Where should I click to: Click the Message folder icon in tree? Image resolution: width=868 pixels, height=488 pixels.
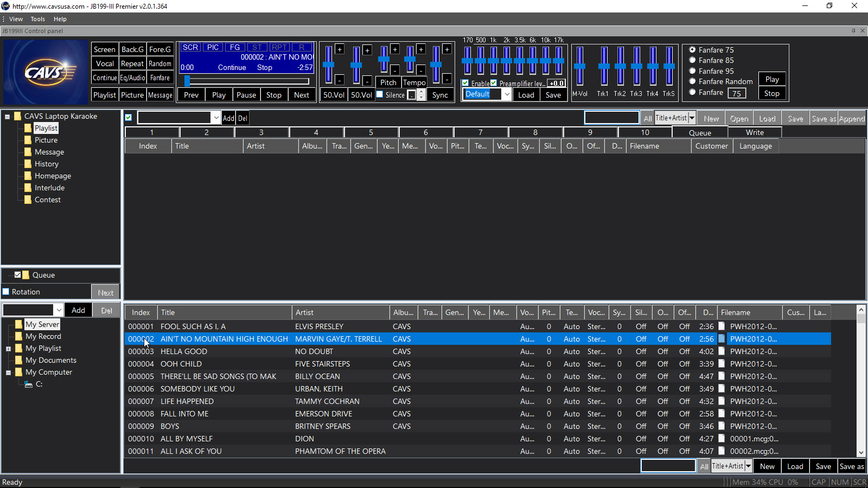(x=28, y=152)
